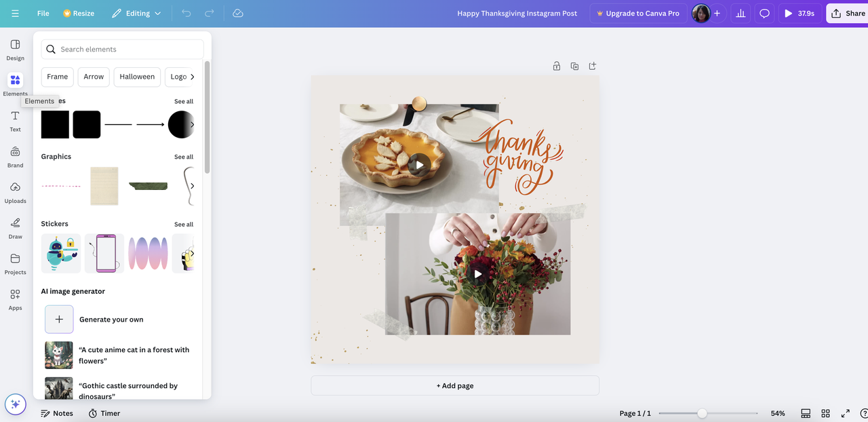Screen dimensions: 868x422
Task: Check the cloud save status icon
Action: [x=238, y=14]
